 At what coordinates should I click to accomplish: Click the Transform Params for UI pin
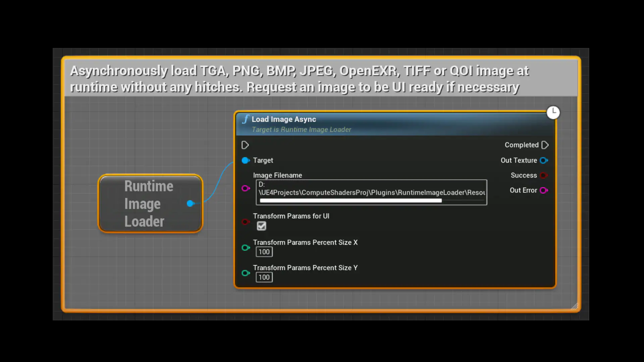(x=246, y=222)
